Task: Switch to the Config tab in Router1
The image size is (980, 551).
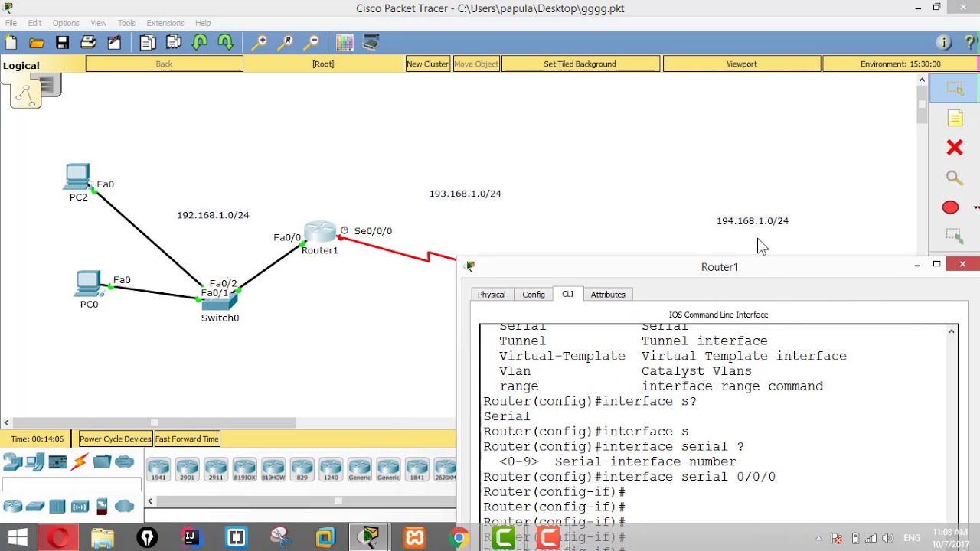Action: pyautogui.click(x=534, y=295)
